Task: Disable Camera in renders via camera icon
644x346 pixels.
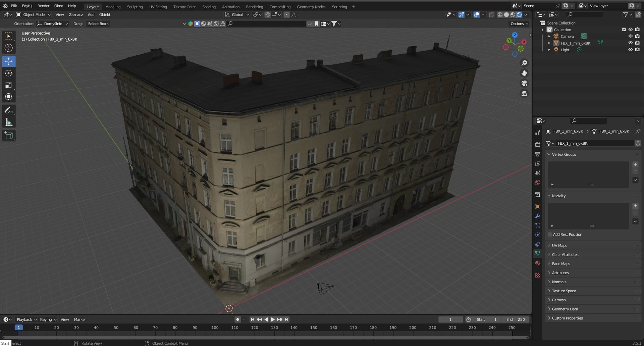Action: pyautogui.click(x=637, y=36)
